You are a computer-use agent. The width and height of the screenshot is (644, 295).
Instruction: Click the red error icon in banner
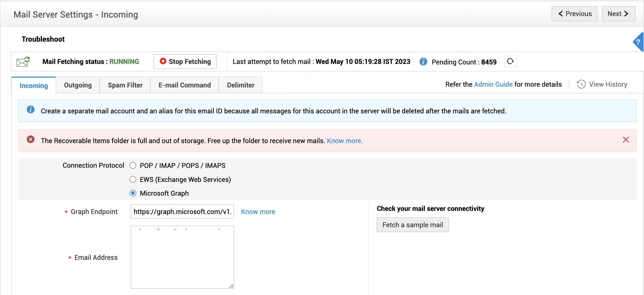tap(31, 139)
